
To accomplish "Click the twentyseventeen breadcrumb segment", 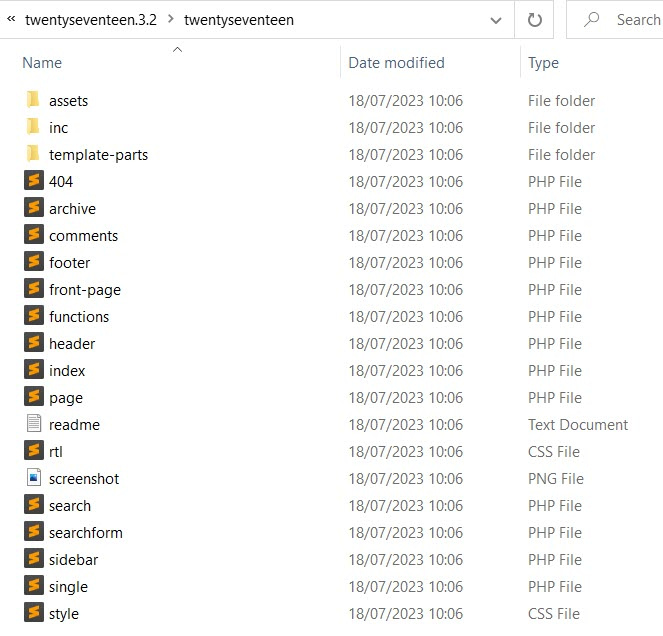I will click(x=239, y=20).
